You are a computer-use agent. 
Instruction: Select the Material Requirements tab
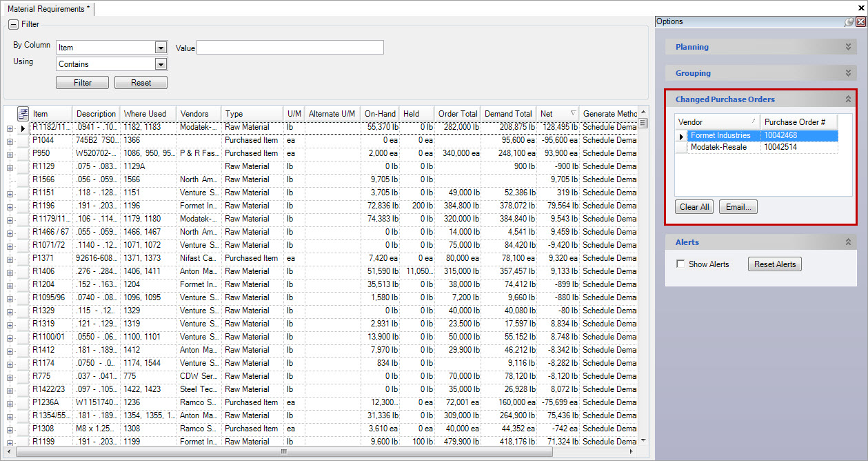(48, 9)
